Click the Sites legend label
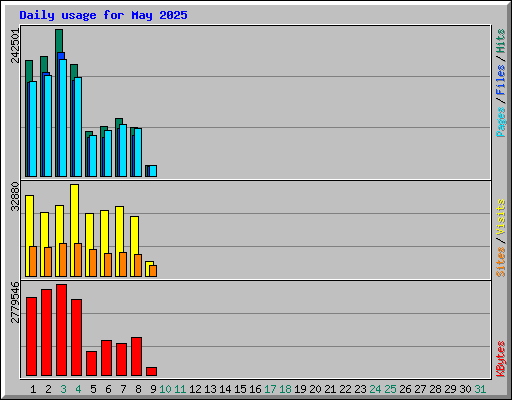 [x=500, y=262]
